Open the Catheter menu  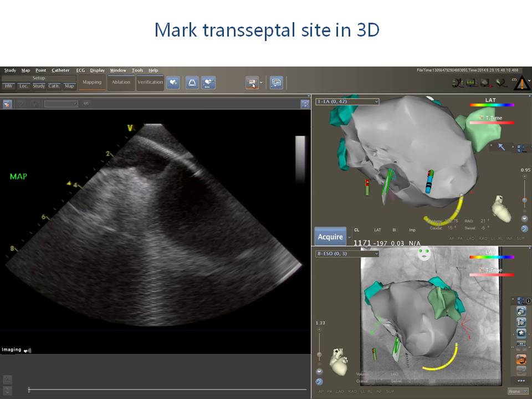coord(60,70)
